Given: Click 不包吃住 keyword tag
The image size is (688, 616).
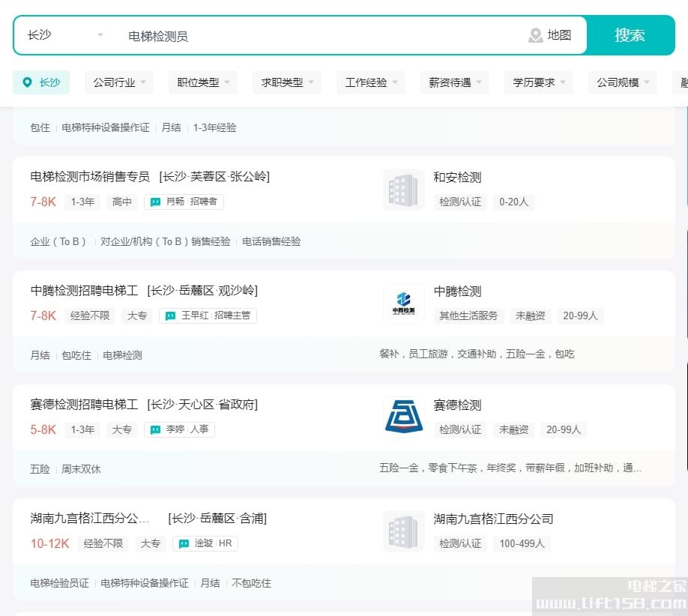Looking at the screenshot, I should 251,584.
